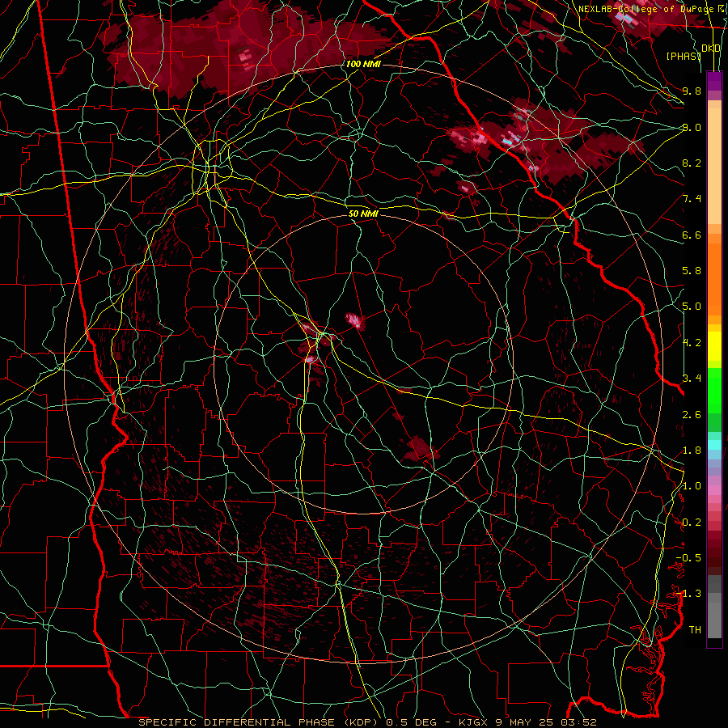Click the -1.3 scale value
Image resolution: width=728 pixels, height=728 pixels.
pyautogui.click(x=688, y=594)
